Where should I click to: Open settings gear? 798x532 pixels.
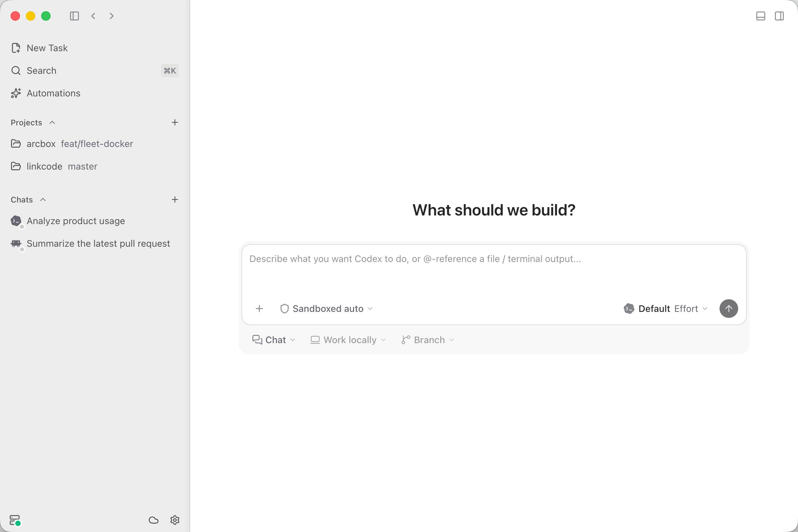click(x=175, y=520)
